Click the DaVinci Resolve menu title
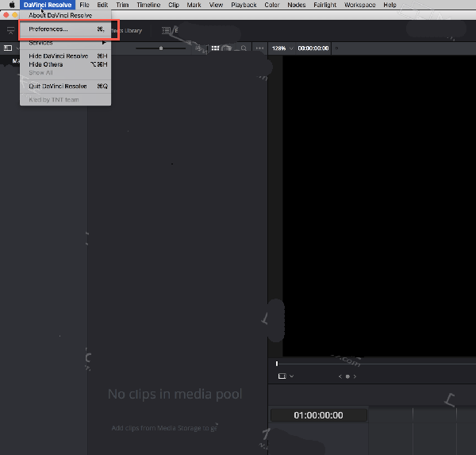This screenshot has height=455, width=476. point(48,5)
